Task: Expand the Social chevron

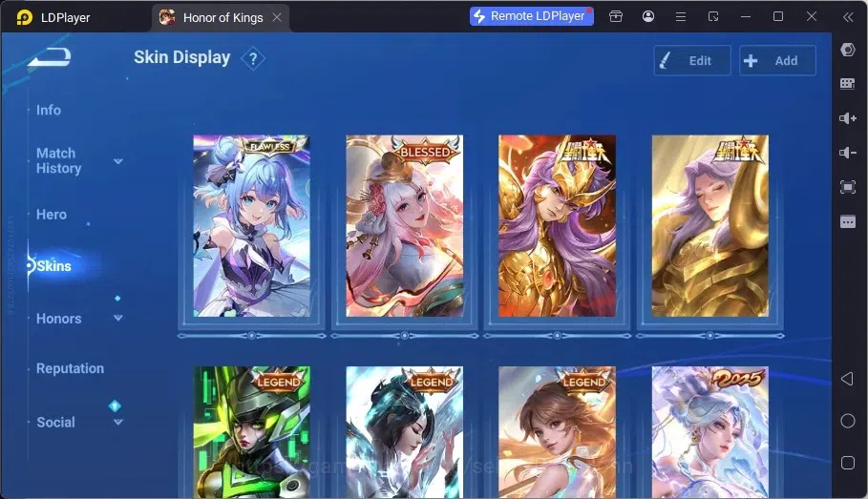Action: click(x=117, y=422)
